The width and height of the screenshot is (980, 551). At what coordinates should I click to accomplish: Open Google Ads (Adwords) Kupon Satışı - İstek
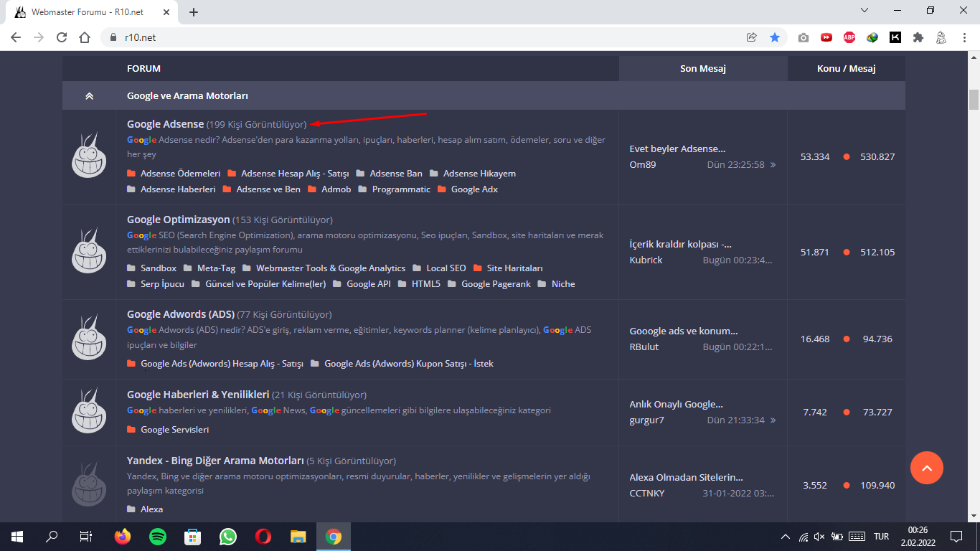[x=409, y=364]
